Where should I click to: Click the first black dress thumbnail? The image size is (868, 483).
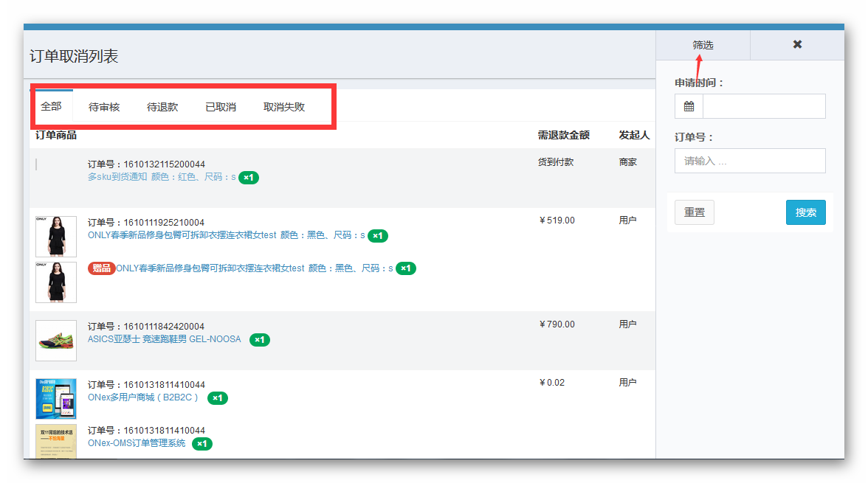click(56, 236)
